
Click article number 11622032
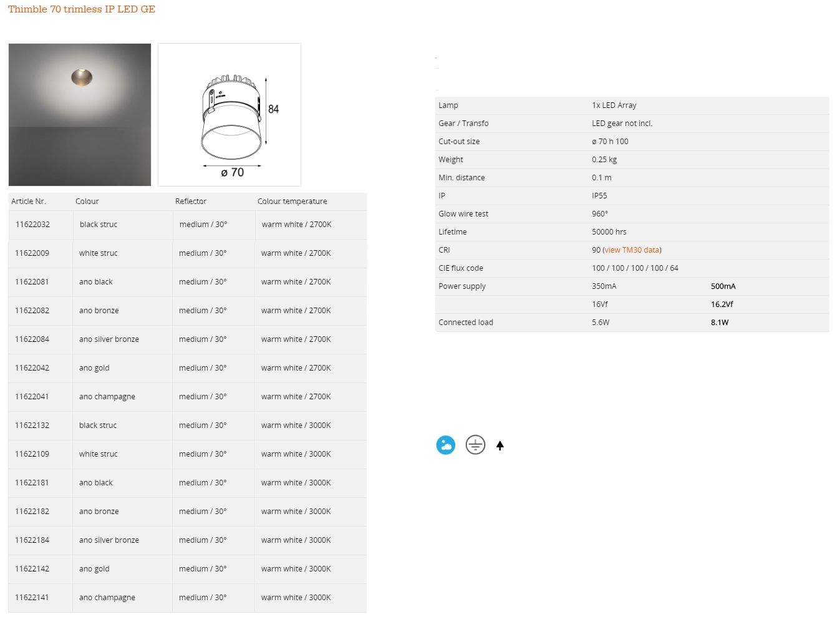tap(32, 225)
